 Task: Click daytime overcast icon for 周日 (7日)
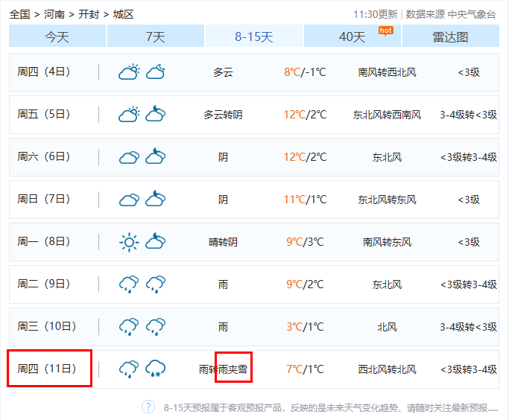coord(129,200)
